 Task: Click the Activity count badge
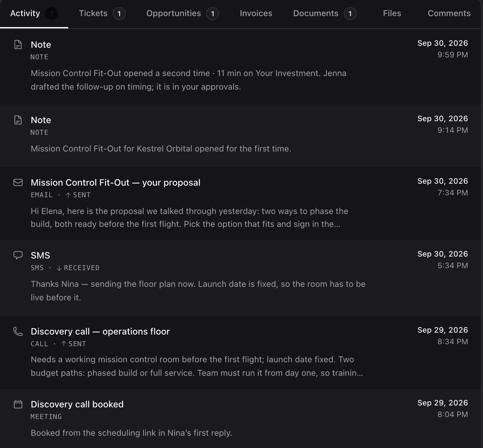[x=52, y=14]
